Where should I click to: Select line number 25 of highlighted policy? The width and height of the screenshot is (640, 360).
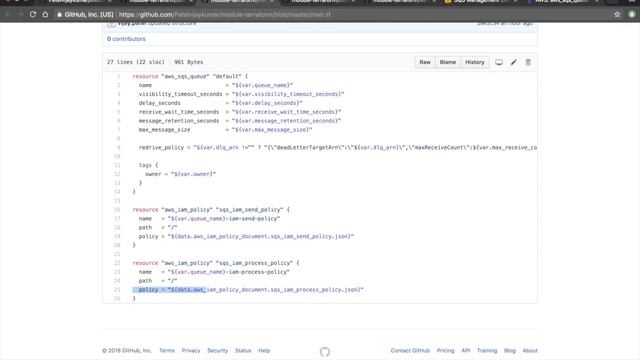(x=117, y=290)
